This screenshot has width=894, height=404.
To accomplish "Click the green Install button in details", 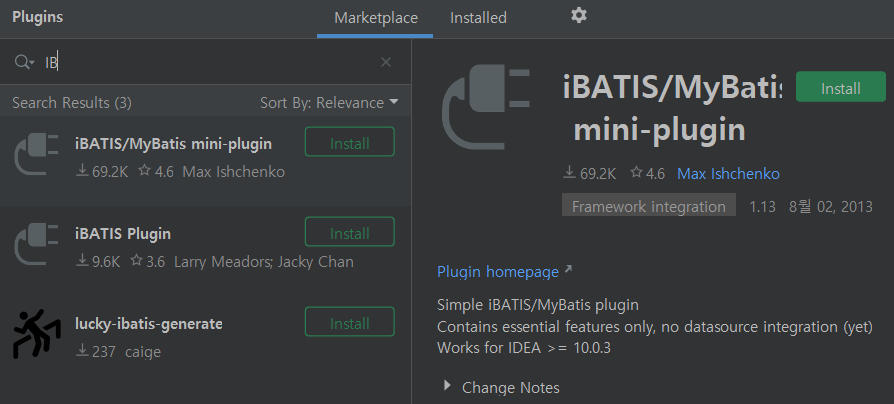I will (x=840, y=87).
